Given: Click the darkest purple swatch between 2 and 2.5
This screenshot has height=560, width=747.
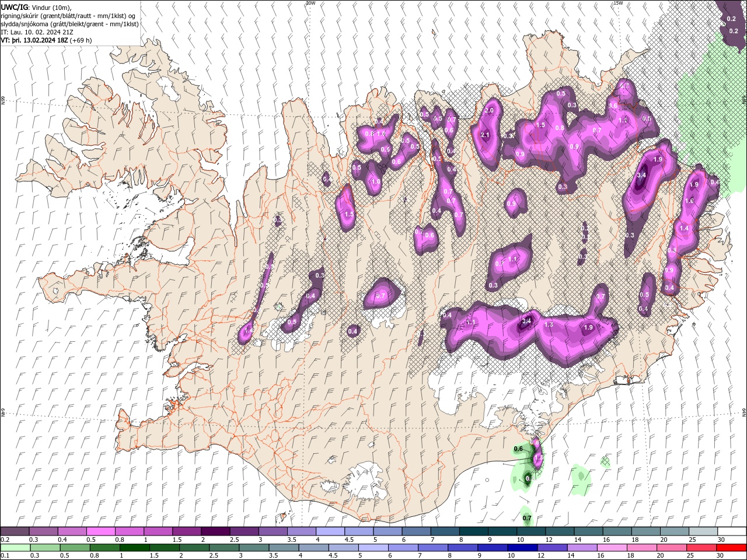Looking at the screenshot, I should tap(215, 531).
